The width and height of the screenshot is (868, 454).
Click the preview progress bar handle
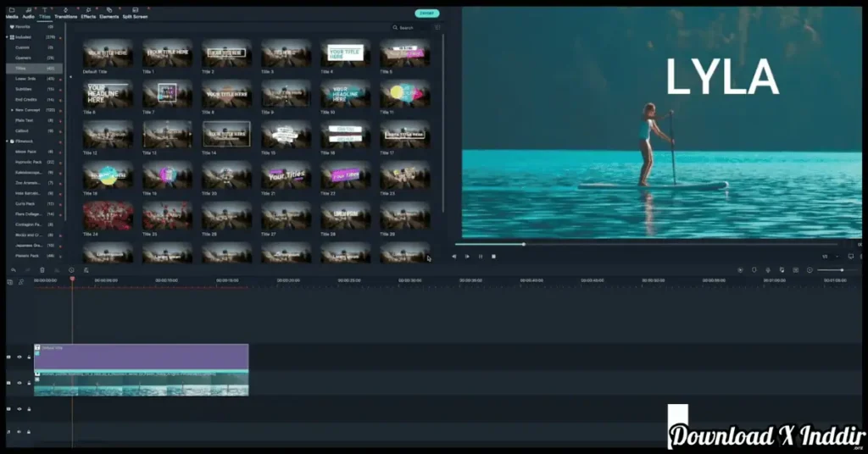click(x=524, y=244)
